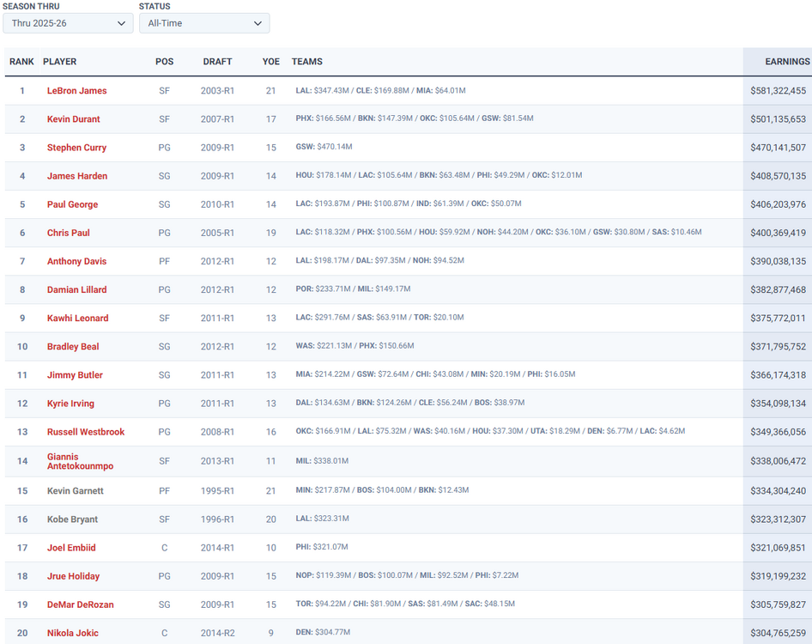Click Kawhi Leonard's name
Image resolution: width=812 pixels, height=644 pixels.
77,318
